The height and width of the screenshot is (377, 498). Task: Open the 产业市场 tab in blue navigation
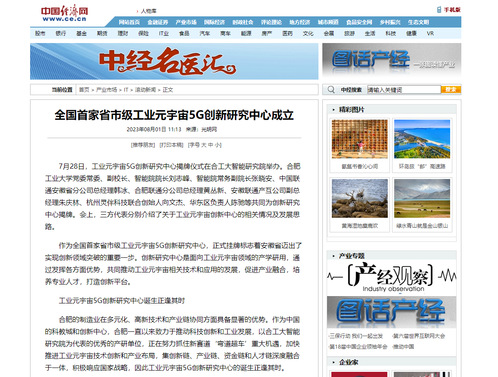186,22
